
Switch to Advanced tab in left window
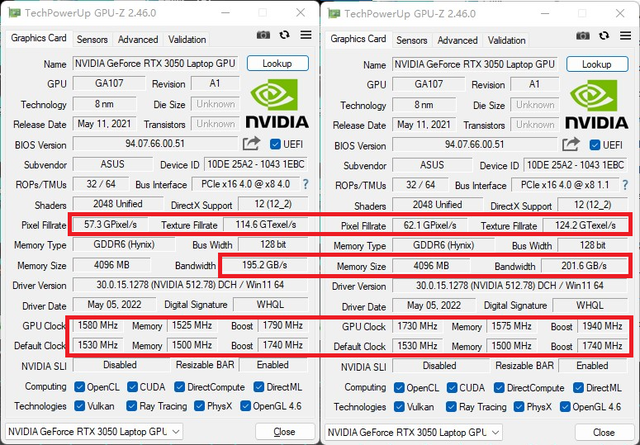pyautogui.click(x=138, y=40)
